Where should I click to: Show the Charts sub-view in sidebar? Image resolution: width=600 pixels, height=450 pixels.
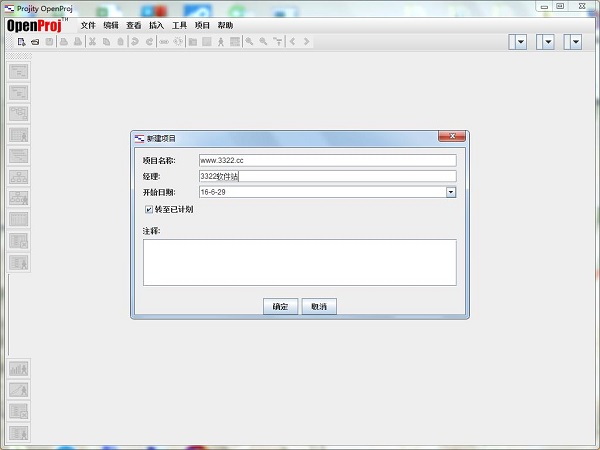(19, 390)
